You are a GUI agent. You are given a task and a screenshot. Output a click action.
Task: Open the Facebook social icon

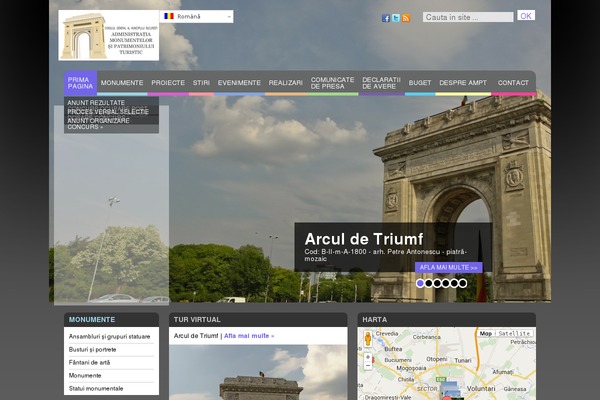click(x=386, y=18)
